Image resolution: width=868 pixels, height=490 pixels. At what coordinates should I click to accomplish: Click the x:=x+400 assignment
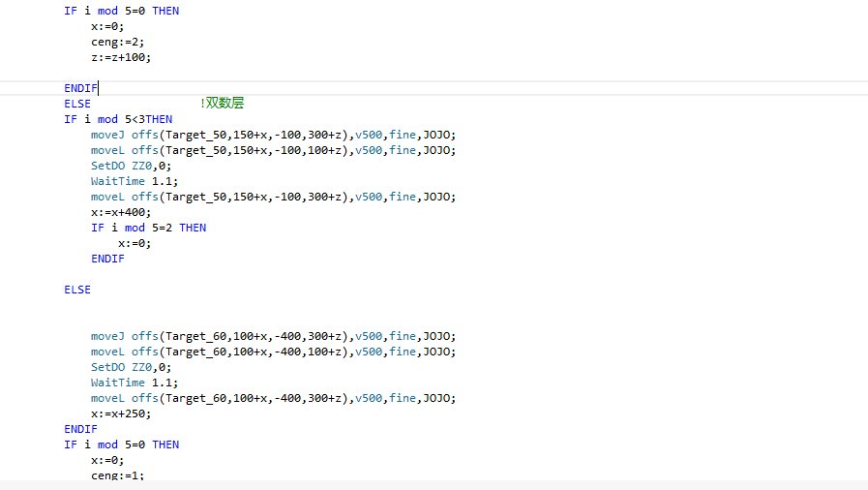(121, 212)
